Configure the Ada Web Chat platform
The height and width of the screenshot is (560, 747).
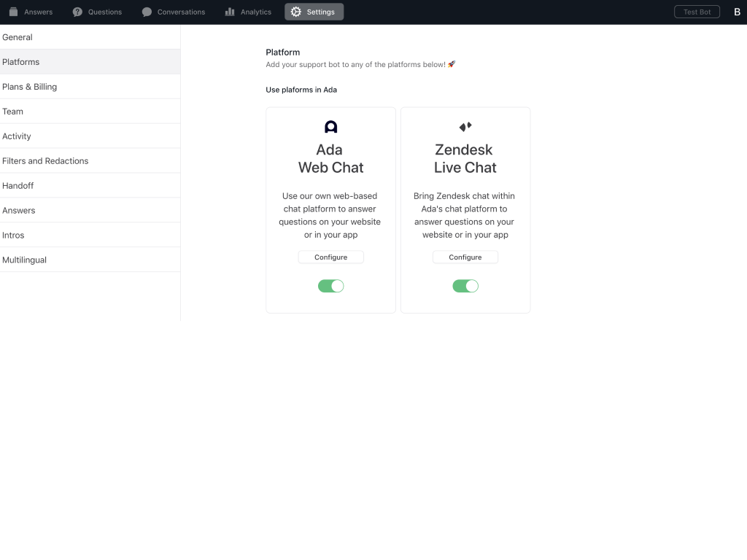(330, 257)
